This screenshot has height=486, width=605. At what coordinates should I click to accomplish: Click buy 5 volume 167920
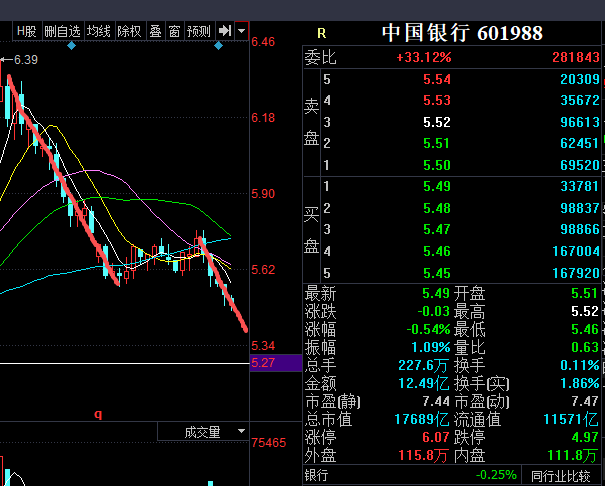pyautogui.click(x=576, y=273)
